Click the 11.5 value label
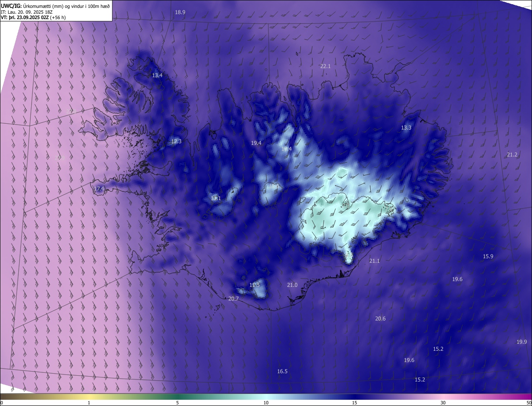 254,285
